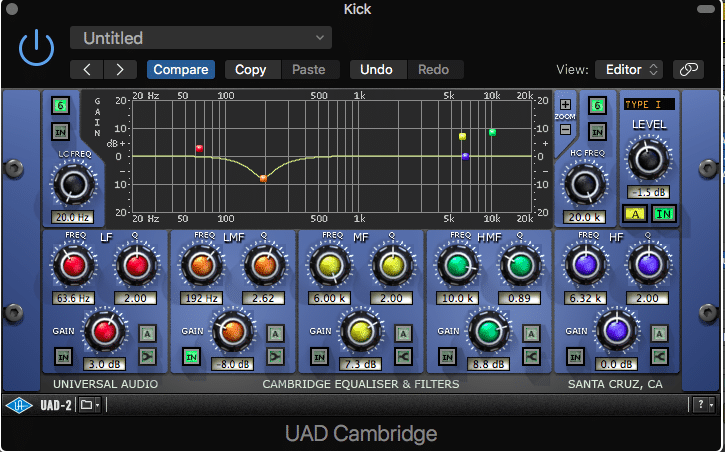This screenshot has height=452, width=725.
Task: Click the yellow MF Q knob
Action: point(393,266)
